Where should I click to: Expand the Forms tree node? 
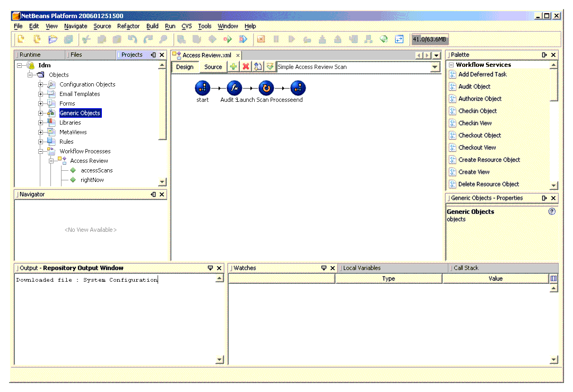point(40,103)
